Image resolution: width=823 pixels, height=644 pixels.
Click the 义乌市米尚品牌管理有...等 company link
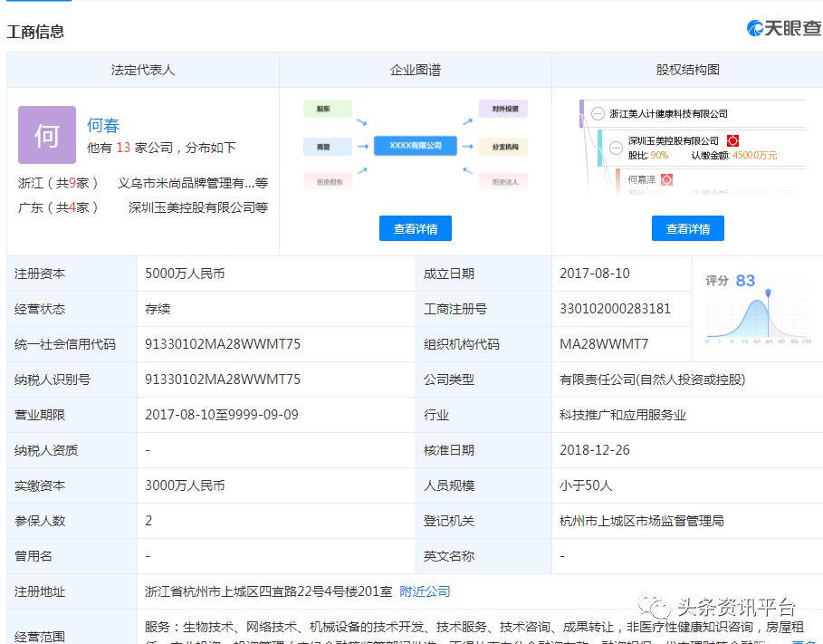[193, 183]
